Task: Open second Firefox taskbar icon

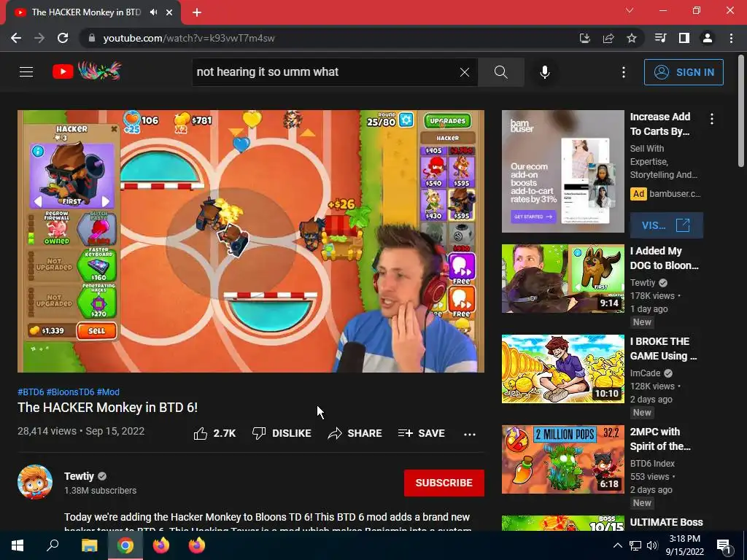Action: (197, 545)
